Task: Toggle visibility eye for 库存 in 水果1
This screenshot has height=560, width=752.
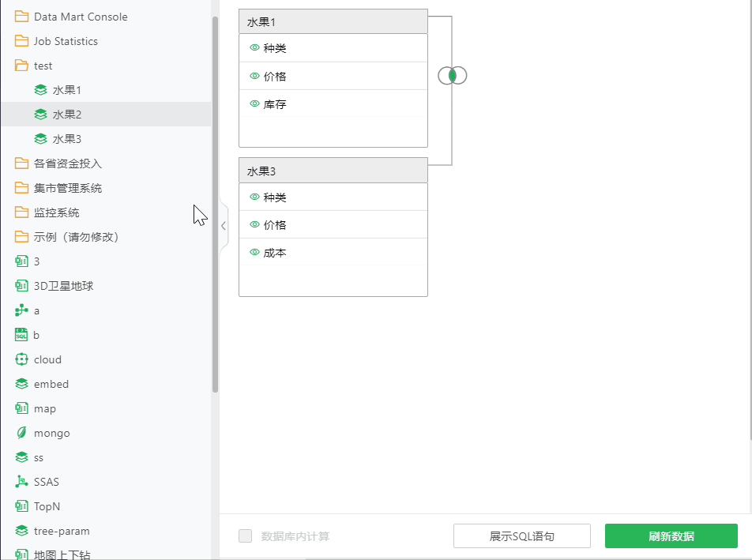Action: pos(254,103)
